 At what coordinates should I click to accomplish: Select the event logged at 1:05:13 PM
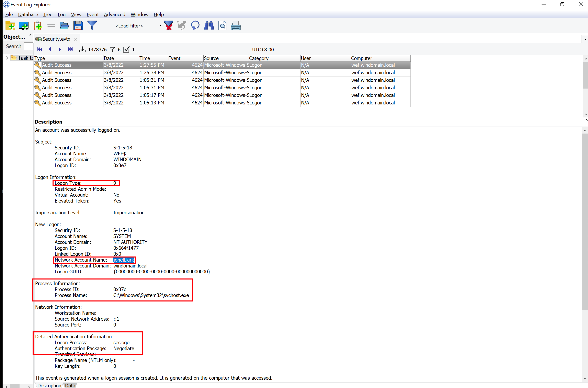222,103
